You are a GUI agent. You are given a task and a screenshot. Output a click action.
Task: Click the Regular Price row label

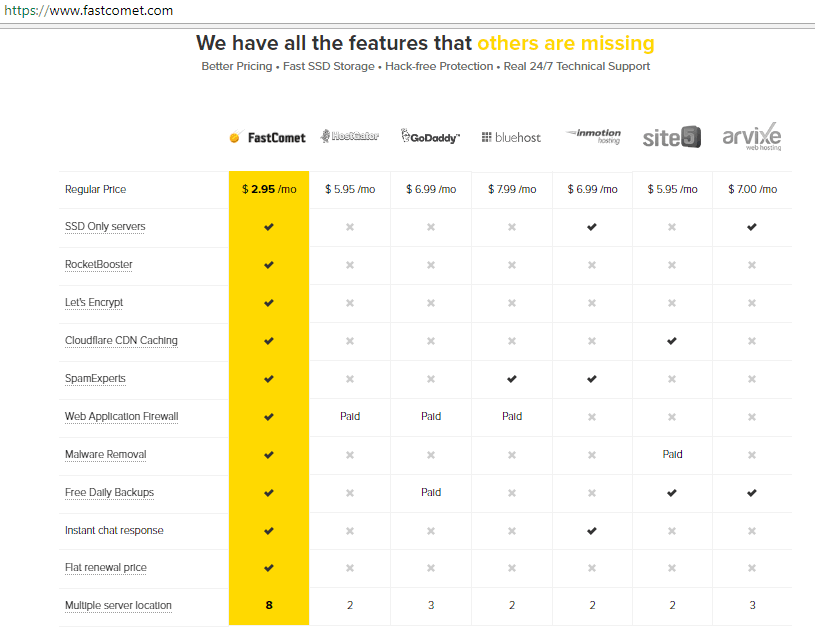point(96,189)
